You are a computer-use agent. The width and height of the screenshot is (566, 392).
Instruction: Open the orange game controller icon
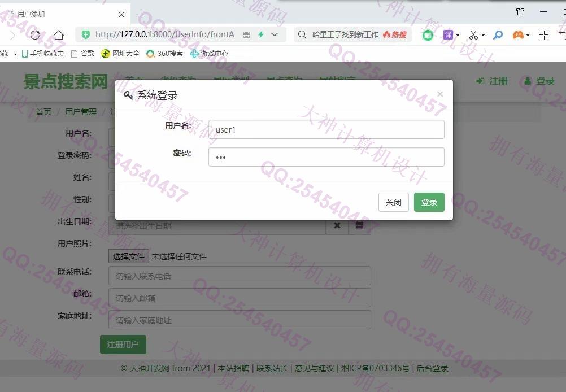[x=518, y=35]
